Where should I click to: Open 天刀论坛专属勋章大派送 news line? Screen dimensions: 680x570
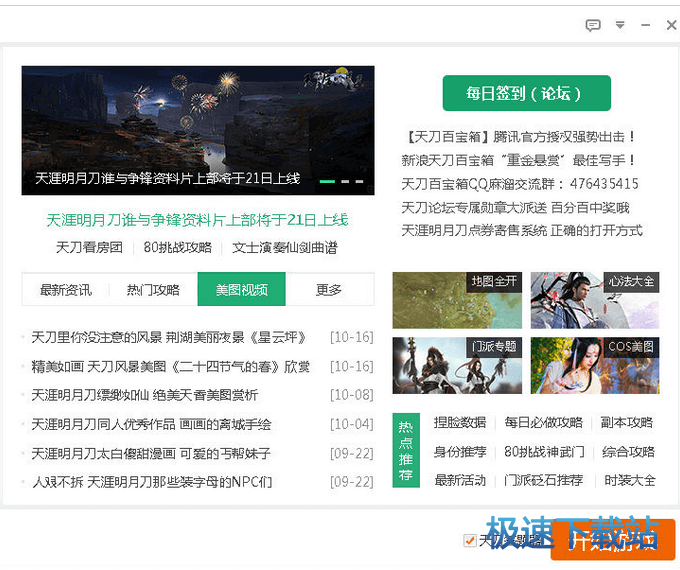point(515,207)
